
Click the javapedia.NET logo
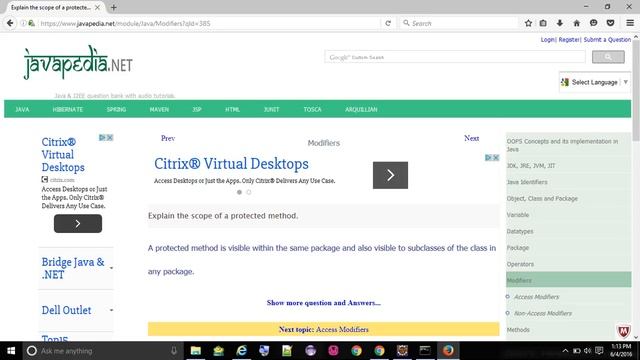78,62
